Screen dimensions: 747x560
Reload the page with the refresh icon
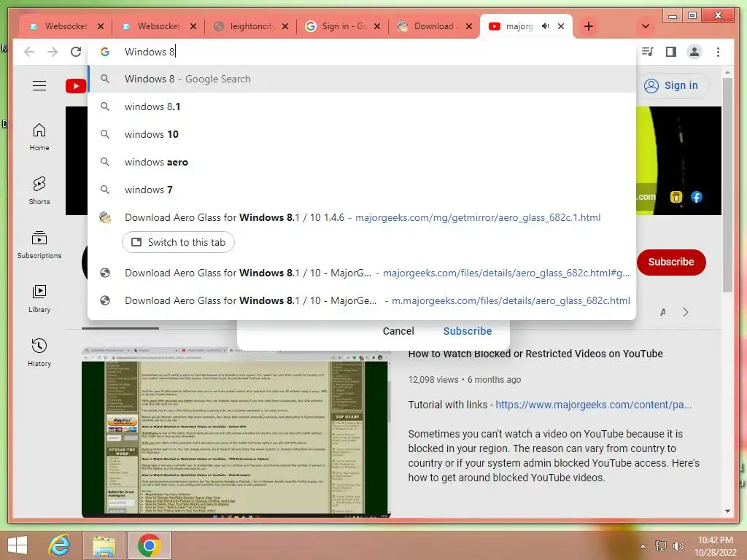tap(76, 52)
